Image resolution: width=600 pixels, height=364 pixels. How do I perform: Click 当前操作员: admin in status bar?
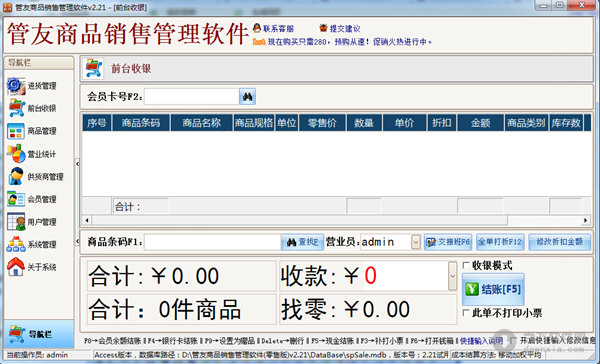37,355
